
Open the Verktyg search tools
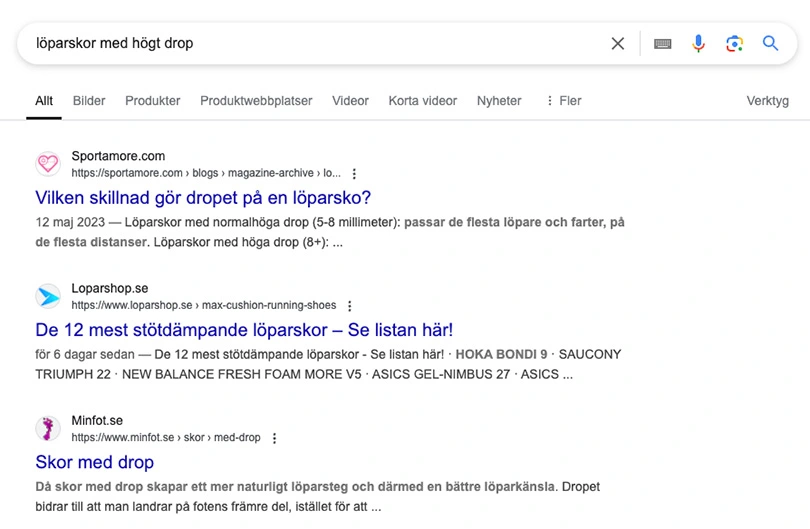pyautogui.click(x=767, y=101)
